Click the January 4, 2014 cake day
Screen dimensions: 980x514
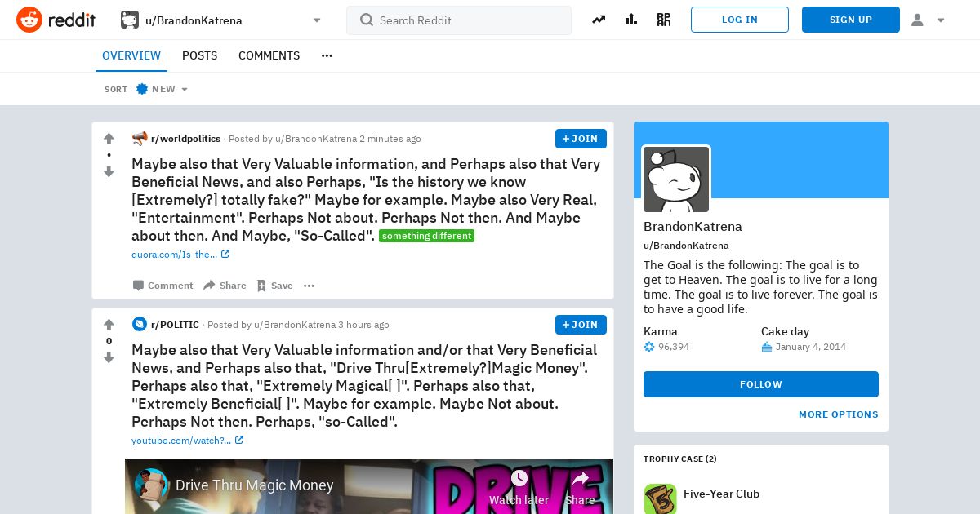tap(811, 347)
